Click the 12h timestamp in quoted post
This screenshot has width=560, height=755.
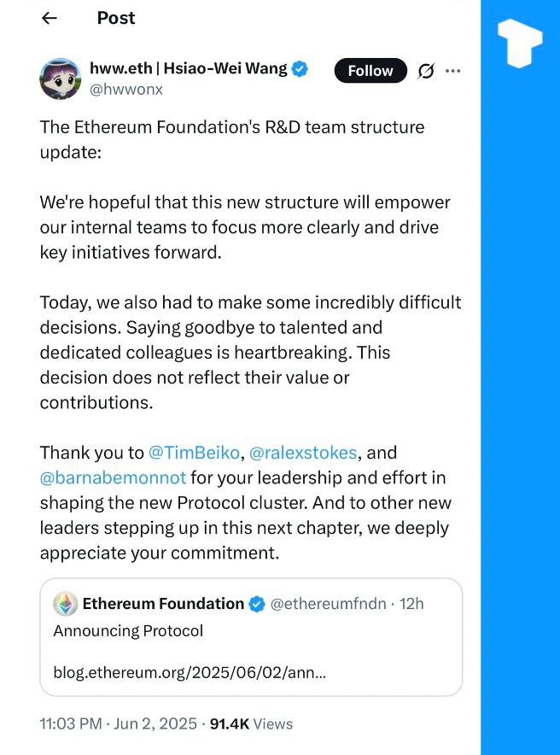point(411,604)
